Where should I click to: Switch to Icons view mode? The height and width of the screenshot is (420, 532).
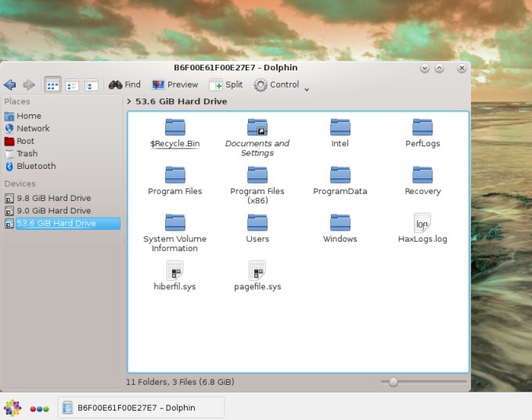pyautogui.click(x=52, y=84)
